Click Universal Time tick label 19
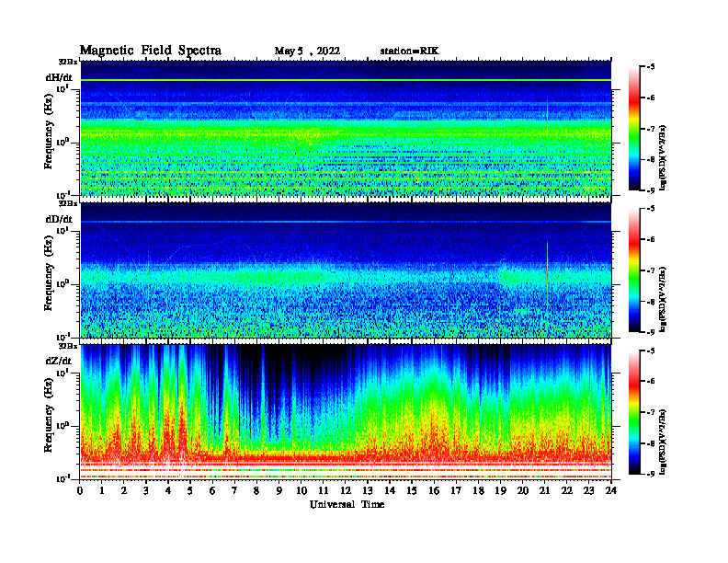The height and width of the screenshot is (563, 728). coord(500,490)
